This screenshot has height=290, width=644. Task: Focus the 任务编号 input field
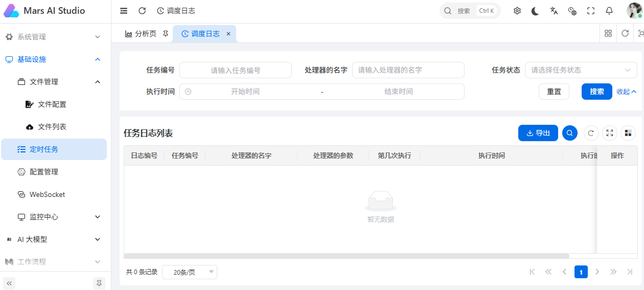(236, 70)
